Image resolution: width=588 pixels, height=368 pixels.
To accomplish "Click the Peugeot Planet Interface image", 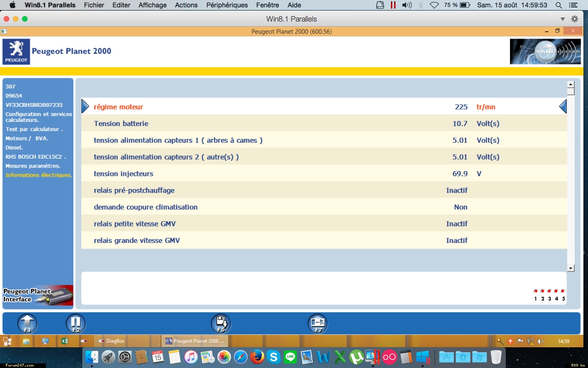I will 38,295.
